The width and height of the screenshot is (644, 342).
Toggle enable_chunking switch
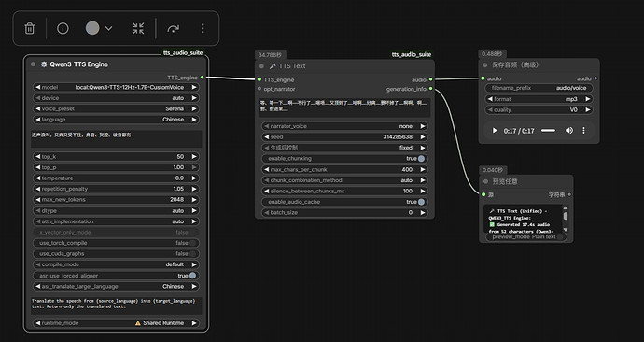[x=421, y=159]
